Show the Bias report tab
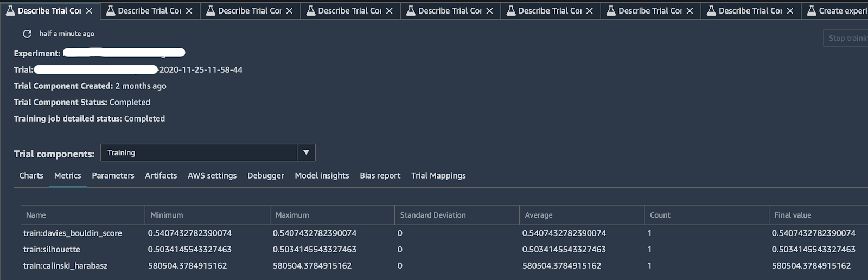The image size is (868, 280). (380, 176)
